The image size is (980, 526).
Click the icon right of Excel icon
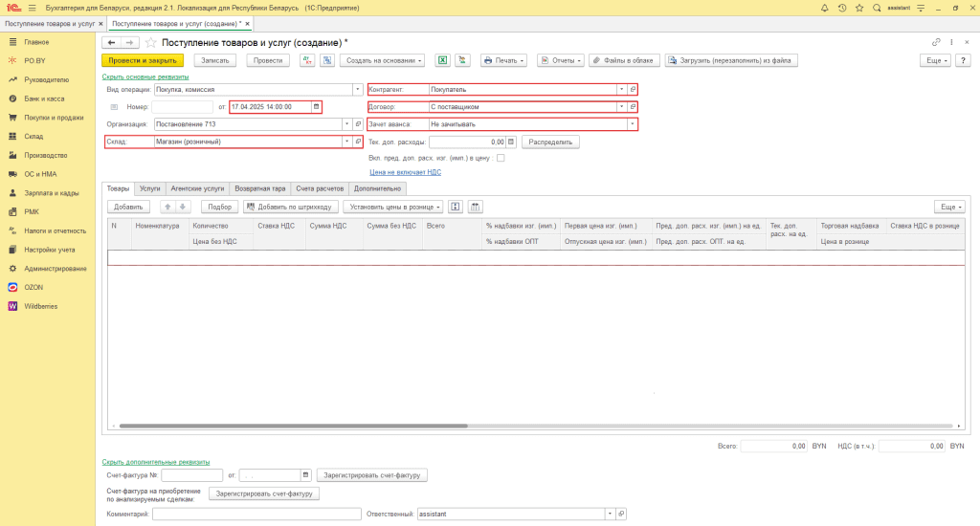(462, 60)
